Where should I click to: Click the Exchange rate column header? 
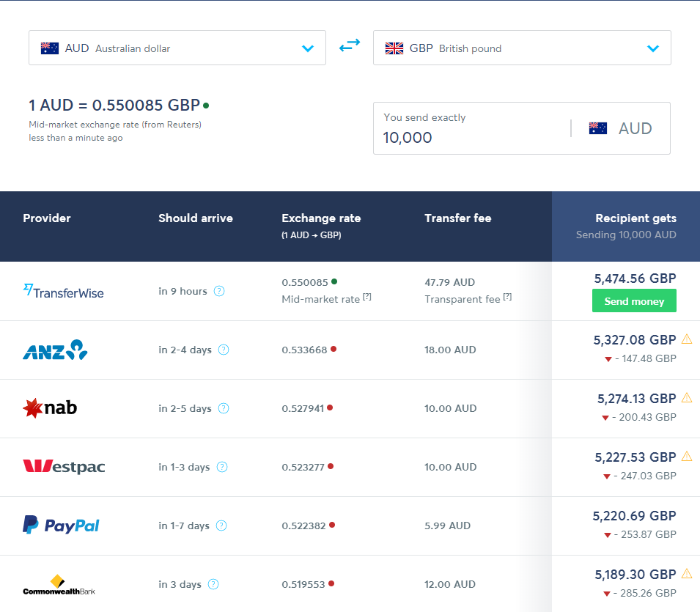[320, 218]
